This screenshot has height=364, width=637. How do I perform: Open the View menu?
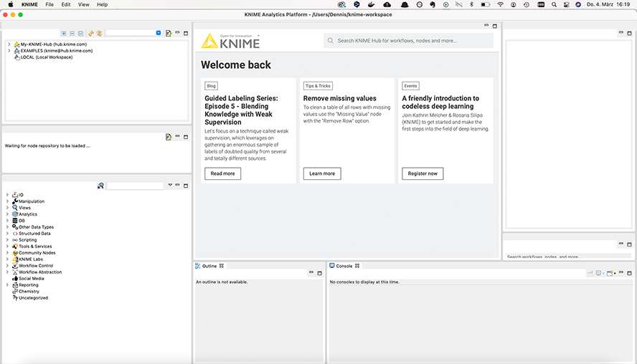tap(84, 4)
